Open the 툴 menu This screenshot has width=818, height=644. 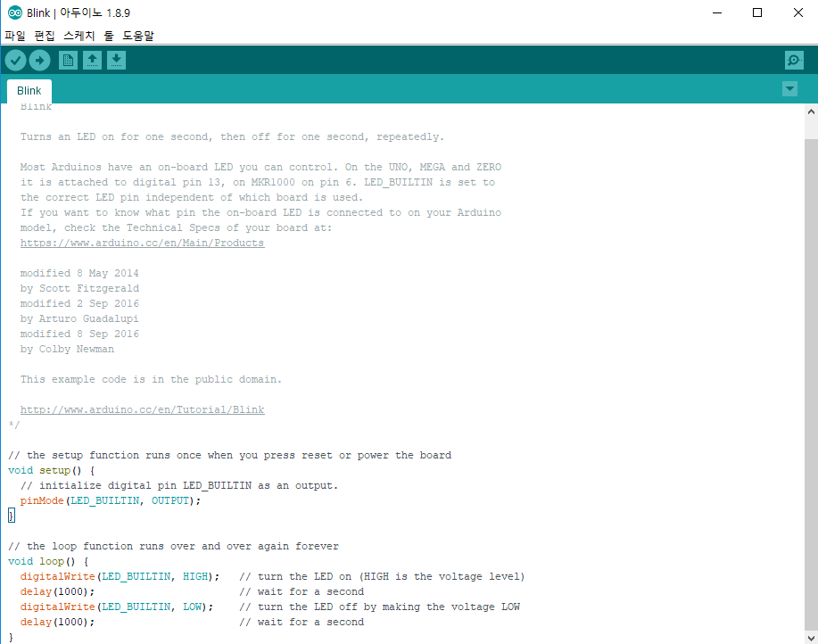[x=109, y=36]
